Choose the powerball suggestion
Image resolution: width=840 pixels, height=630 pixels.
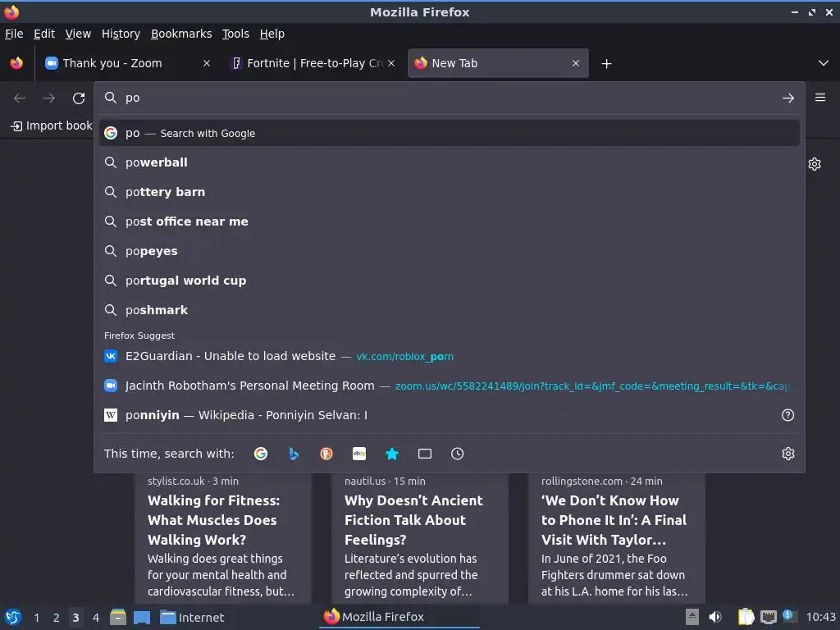450,162
